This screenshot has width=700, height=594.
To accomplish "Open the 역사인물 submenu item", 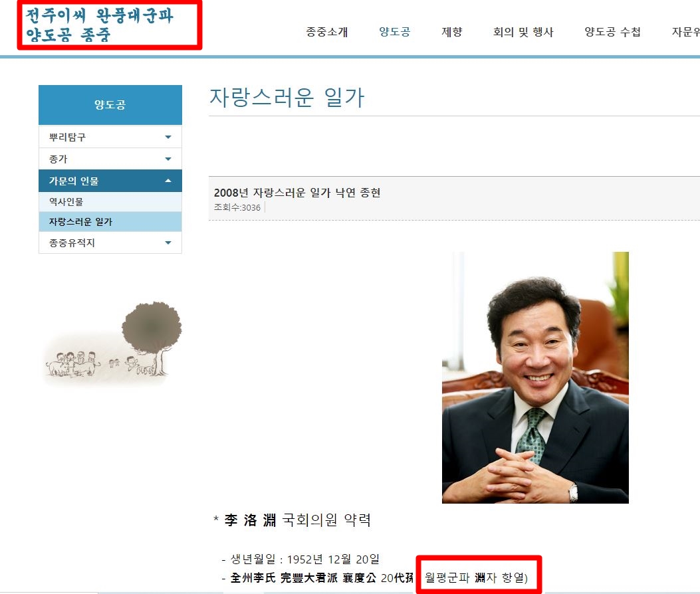I will (x=110, y=202).
